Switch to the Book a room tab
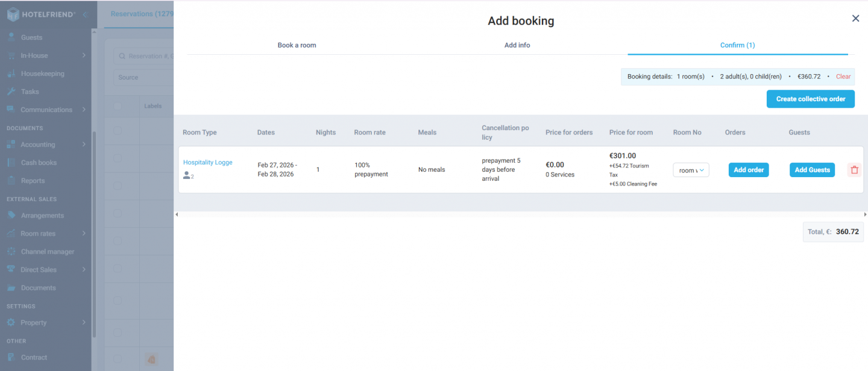The width and height of the screenshot is (868, 371). (297, 45)
